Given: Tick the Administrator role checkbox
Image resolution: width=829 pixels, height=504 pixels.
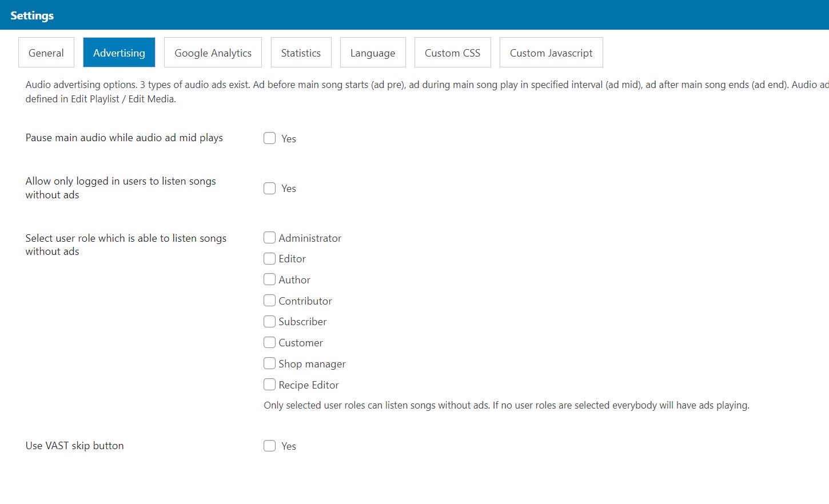Looking at the screenshot, I should [x=269, y=237].
